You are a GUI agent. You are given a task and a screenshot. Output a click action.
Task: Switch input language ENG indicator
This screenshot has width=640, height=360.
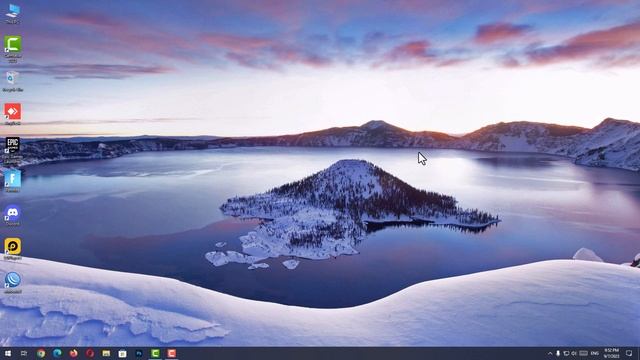coord(595,353)
